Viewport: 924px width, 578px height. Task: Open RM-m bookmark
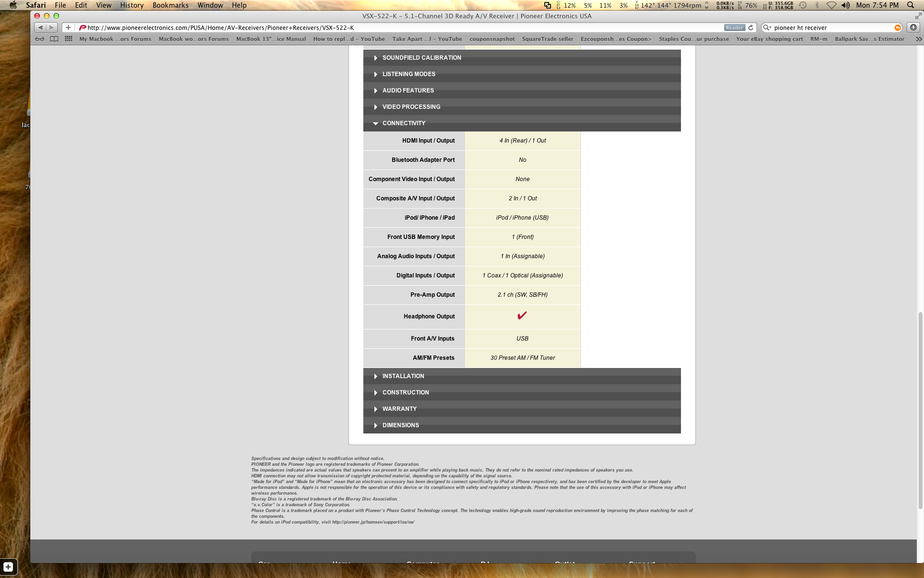[819, 39]
